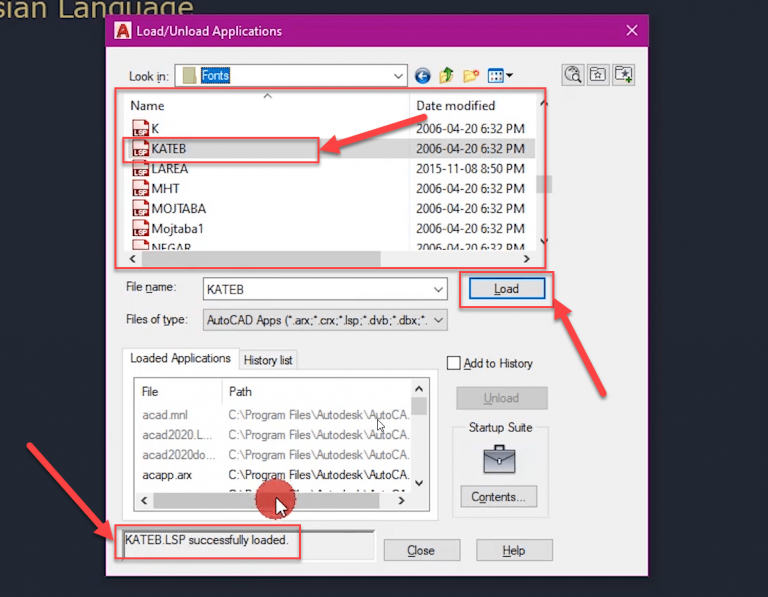The height and width of the screenshot is (597, 768).
Task: Go up one folder level icon
Action: [x=446, y=76]
